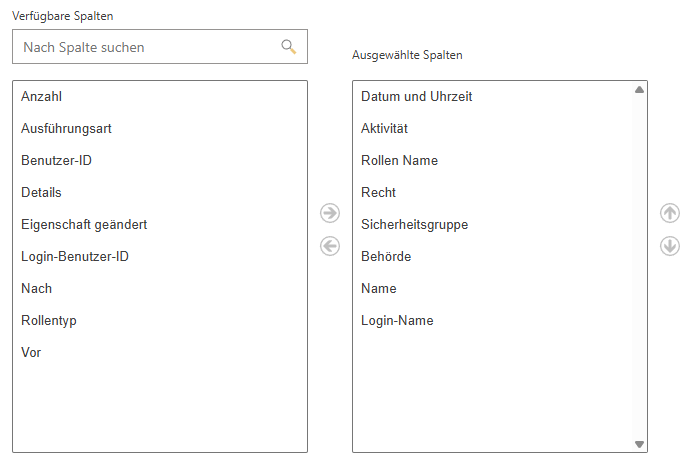Select 'Ausführungsart' in available columns
This screenshot has height=461, width=688.
pyautogui.click(x=66, y=129)
